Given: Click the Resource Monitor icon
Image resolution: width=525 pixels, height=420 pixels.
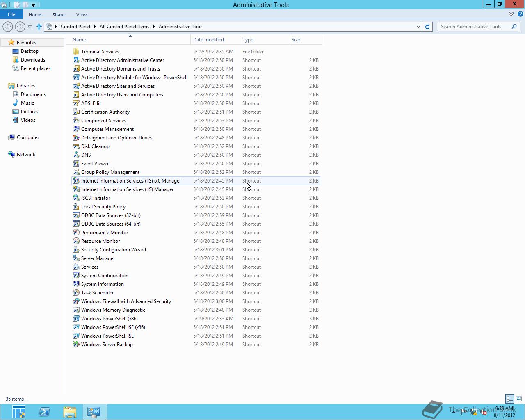Looking at the screenshot, I should click(76, 241).
